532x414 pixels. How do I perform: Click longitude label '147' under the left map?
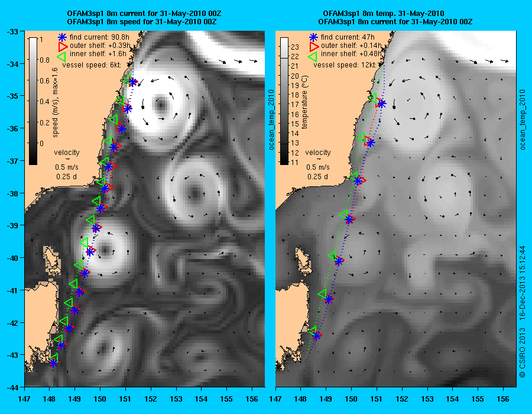coord(24,399)
